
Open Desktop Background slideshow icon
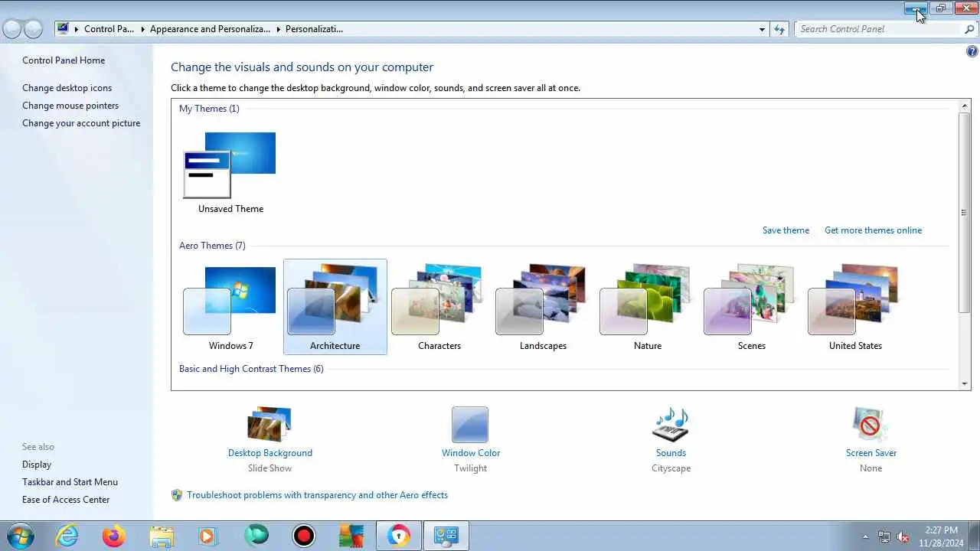click(269, 425)
